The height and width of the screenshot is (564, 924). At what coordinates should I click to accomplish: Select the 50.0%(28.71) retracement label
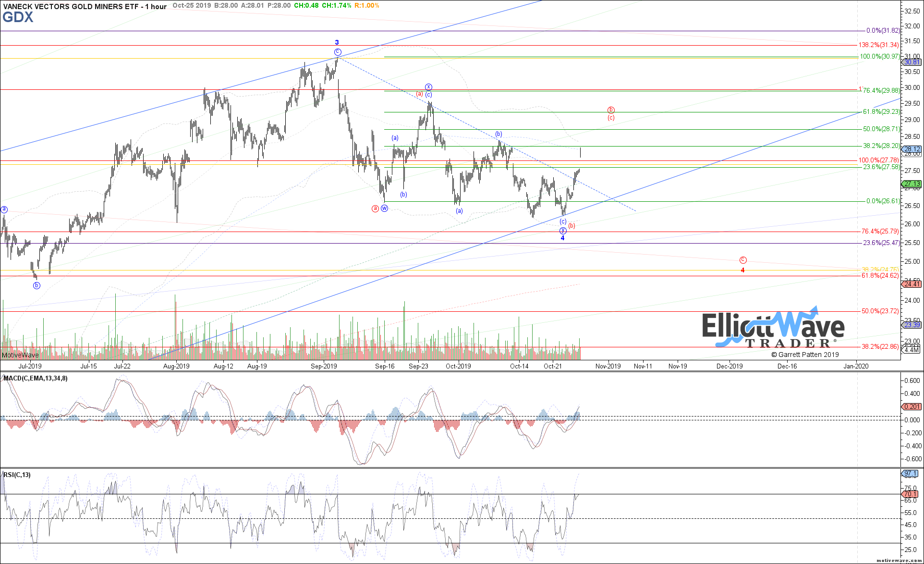881,129
